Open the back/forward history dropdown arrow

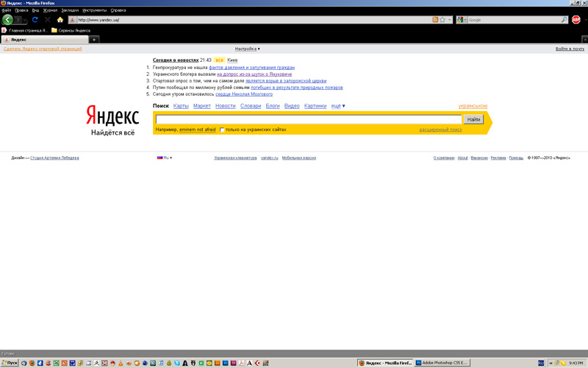coord(25,20)
